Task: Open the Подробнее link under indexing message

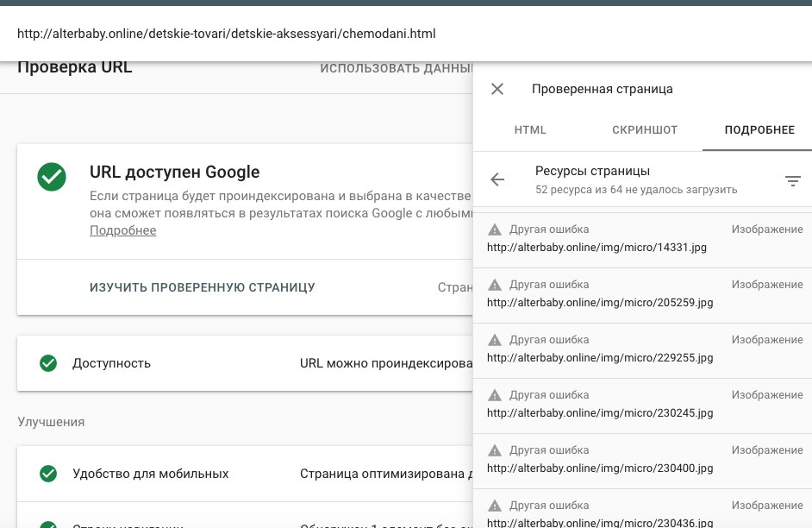Action: (x=122, y=229)
